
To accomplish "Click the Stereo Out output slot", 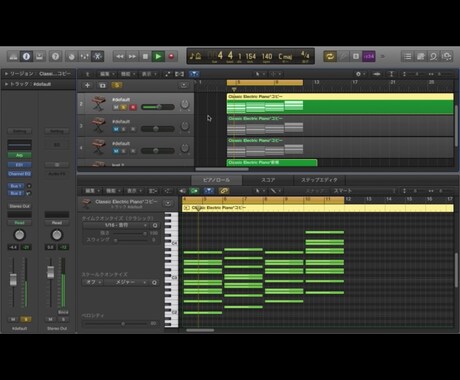I will 19,206.
